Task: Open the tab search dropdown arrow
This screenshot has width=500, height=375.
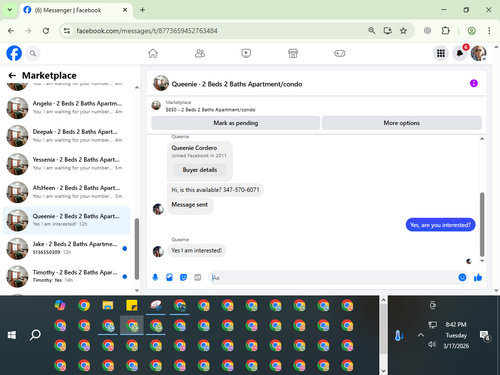Action: click(x=10, y=10)
